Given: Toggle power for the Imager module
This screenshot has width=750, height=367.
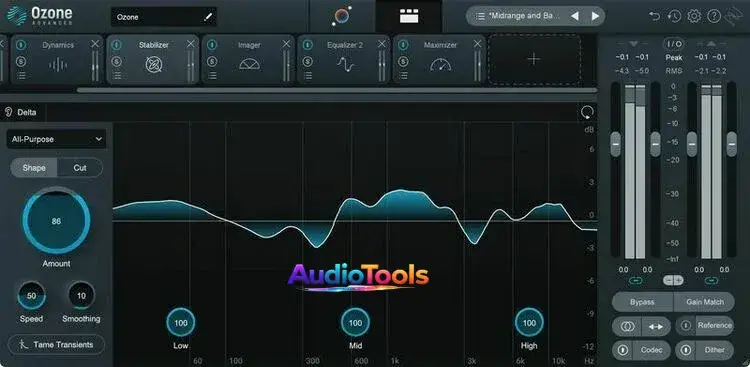Looking at the screenshot, I should [x=212, y=45].
